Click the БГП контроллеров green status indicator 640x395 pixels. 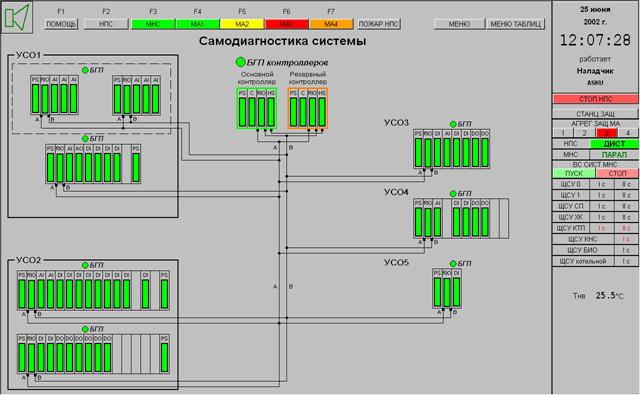240,62
